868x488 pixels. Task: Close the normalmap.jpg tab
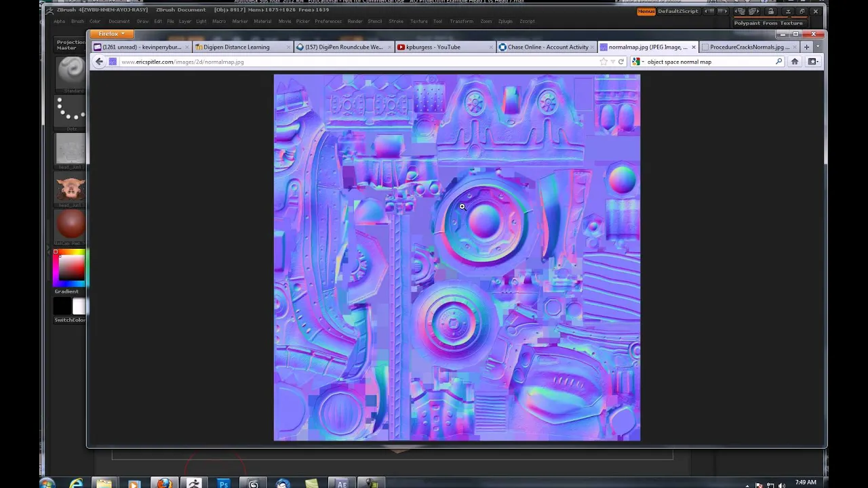point(693,47)
